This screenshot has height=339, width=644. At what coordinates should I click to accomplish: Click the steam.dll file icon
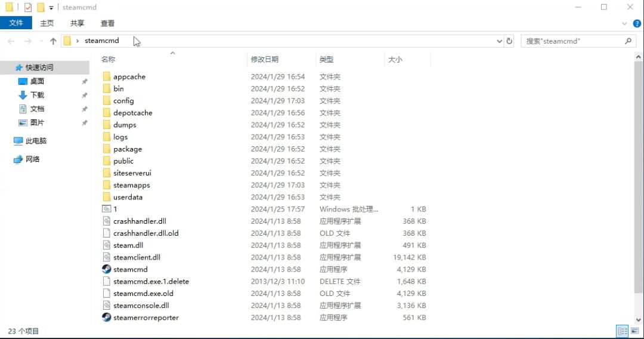107,245
